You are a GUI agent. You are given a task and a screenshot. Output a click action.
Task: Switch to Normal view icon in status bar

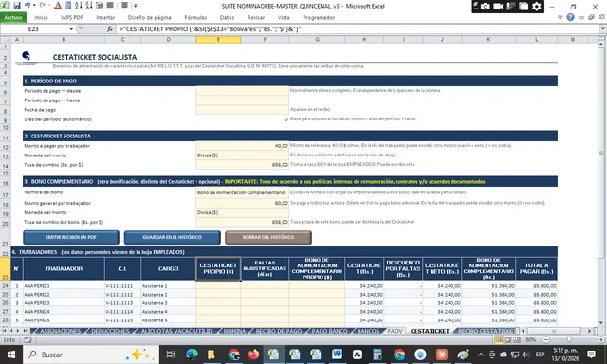click(499, 340)
